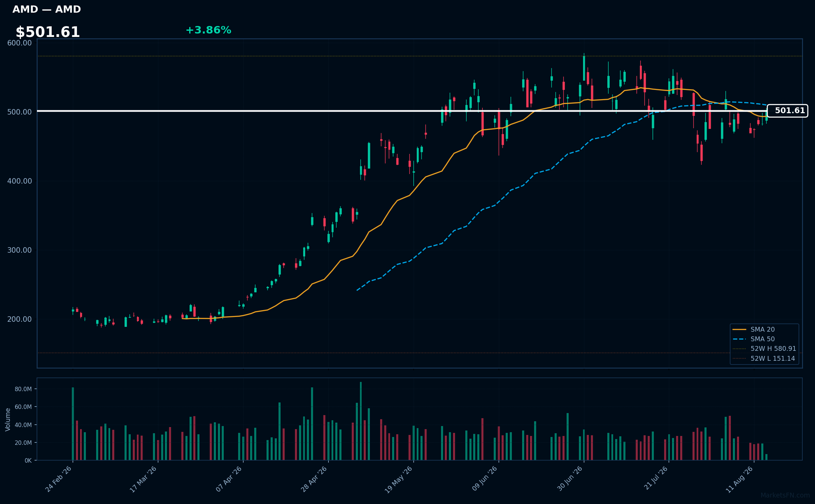The height and width of the screenshot is (504, 815).
Task: Click the 200.00 price axis label
Action: coord(20,319)
